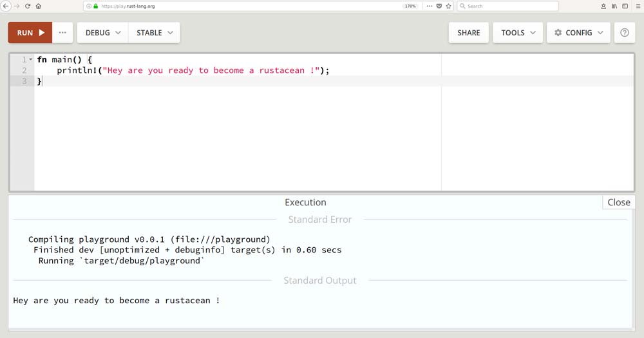
Task: Click the 'Hey are you ready' output text
Action: pos(116,301)
